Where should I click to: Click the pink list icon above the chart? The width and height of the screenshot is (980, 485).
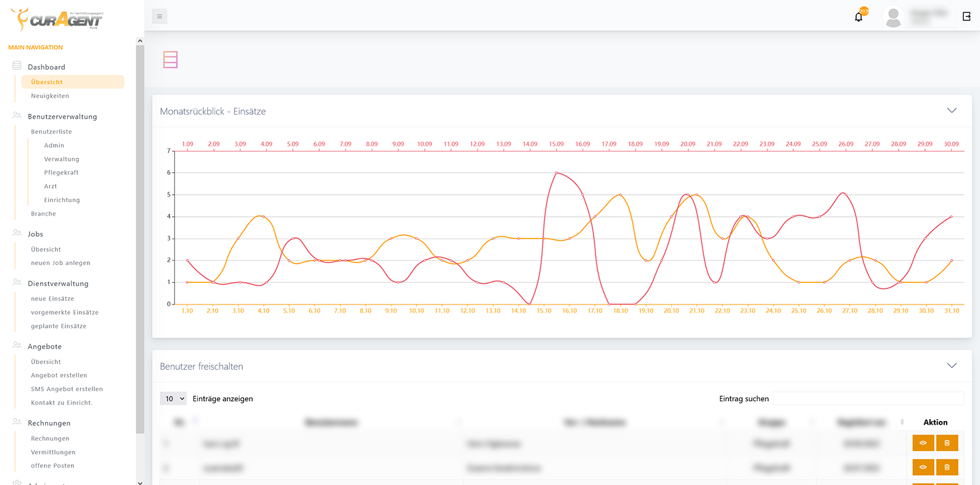[x=170, y=60]
